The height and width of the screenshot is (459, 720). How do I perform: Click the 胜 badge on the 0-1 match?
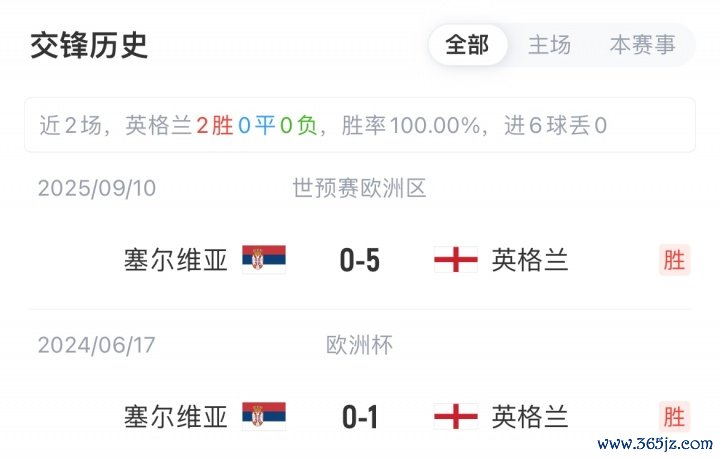click(x=674, y=416)
